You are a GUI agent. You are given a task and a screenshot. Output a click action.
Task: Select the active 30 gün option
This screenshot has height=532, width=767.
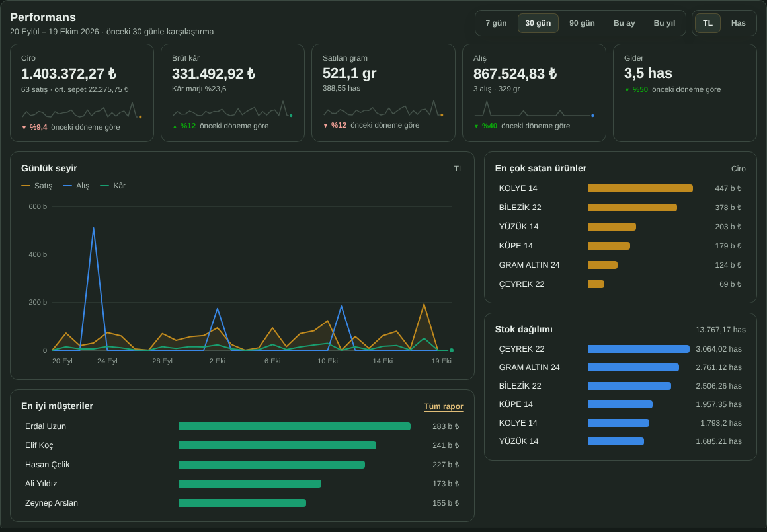tap(538, 23)
